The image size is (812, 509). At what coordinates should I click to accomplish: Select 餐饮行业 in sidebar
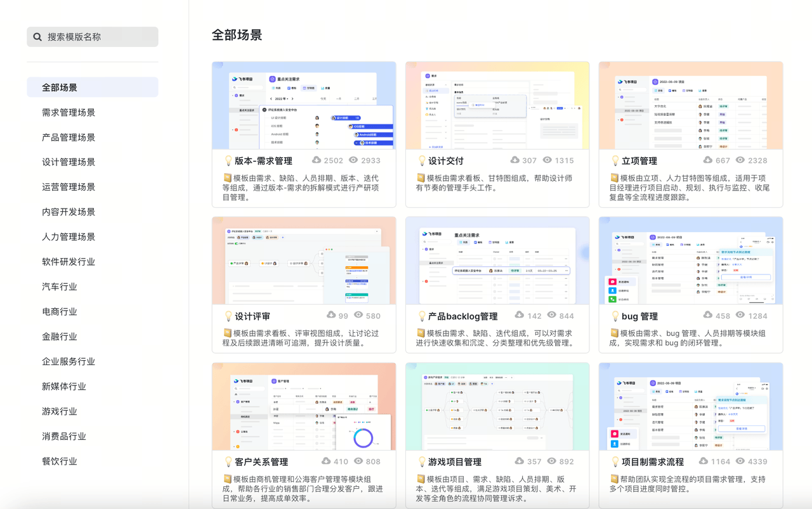pos(60,461)
